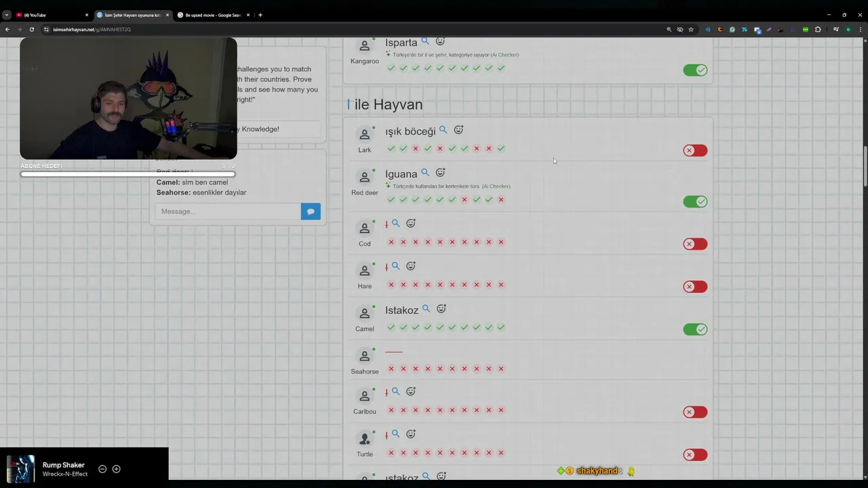Toggle approval for Lark's ışık böceği
The width and height of the screenshot is (868, 488).
coord(695,150)
